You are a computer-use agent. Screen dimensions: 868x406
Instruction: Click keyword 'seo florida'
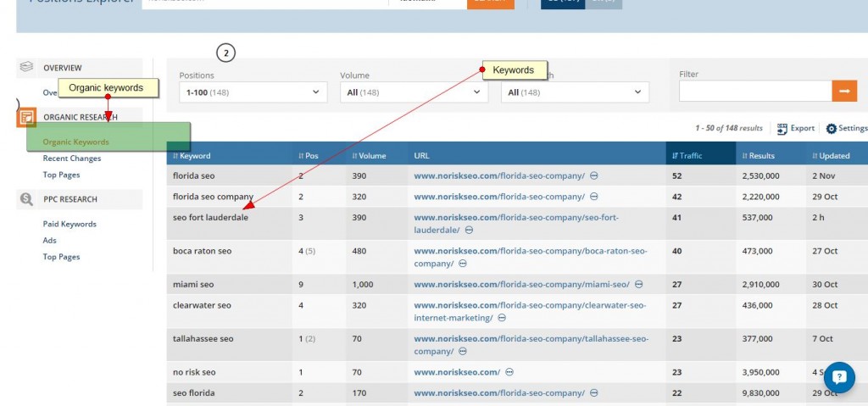194,393
